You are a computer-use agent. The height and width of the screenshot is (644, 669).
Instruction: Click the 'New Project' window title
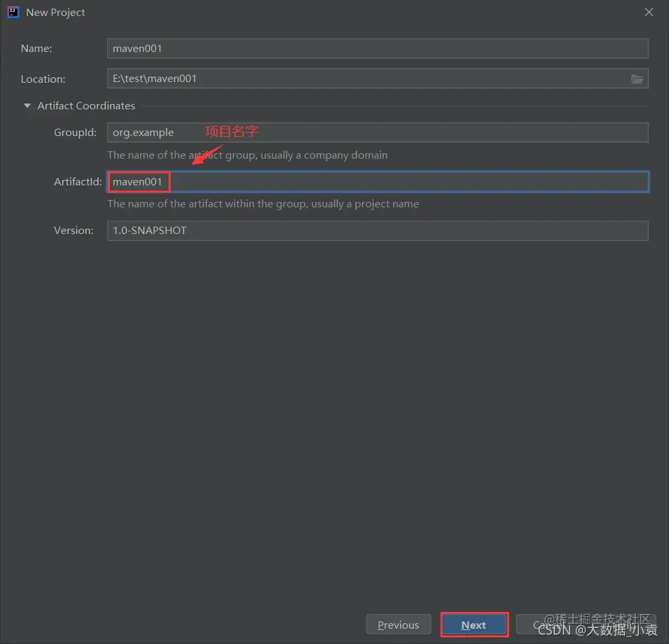coord(55,13)
